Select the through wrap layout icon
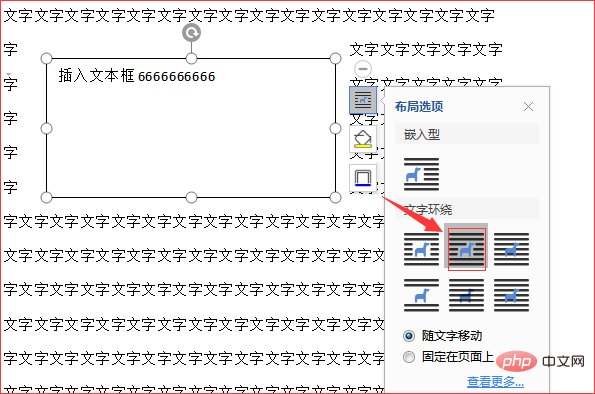Viewport: 595px width, 394px height. (x=511, y=249)
